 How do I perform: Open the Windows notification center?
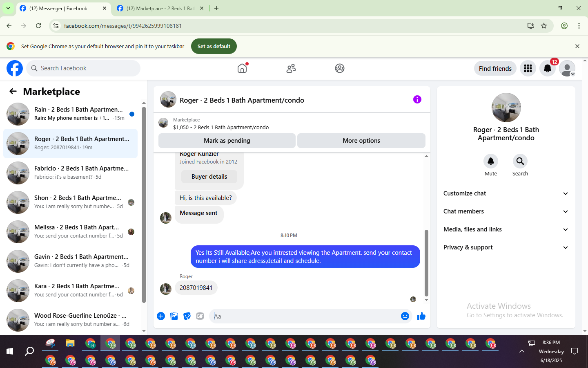click(x=575, y=351)
